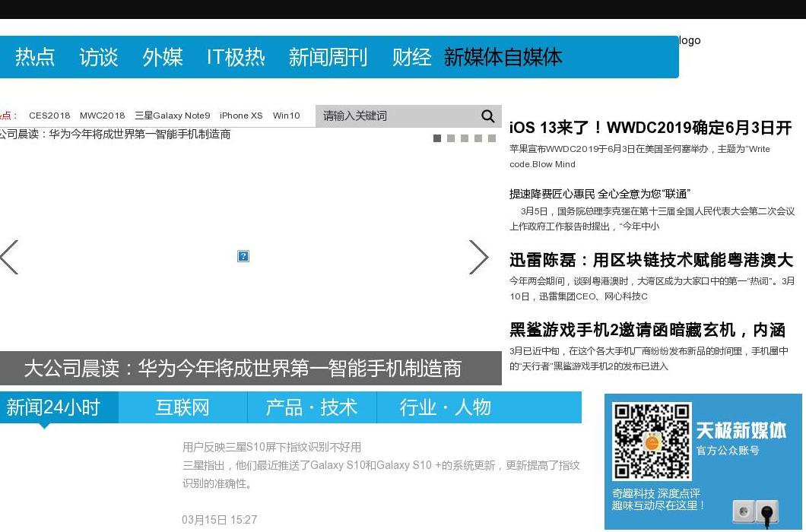806x532 pixels.
Task: Go to previous carousel slide arrow
Action: pos(9,257)
